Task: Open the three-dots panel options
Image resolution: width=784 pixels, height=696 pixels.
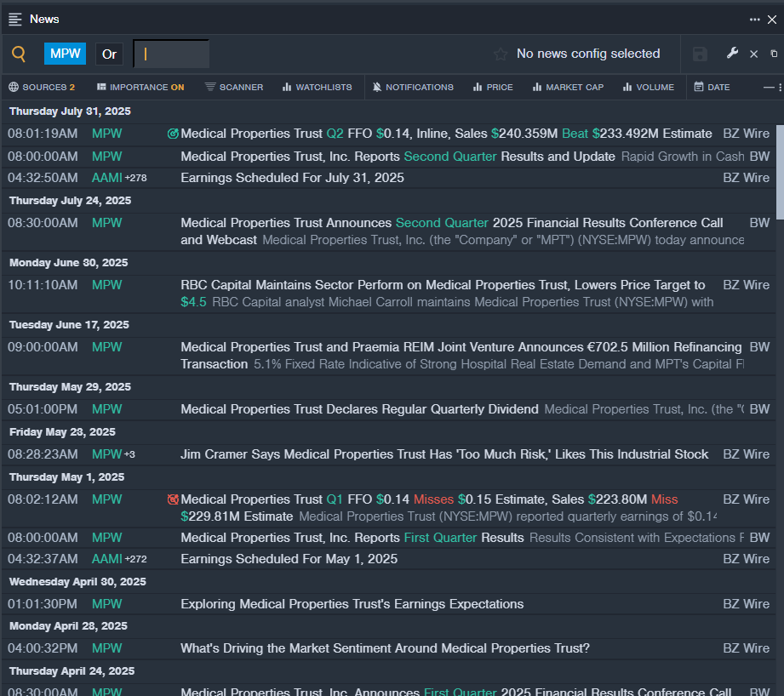Action: point(754,20)
